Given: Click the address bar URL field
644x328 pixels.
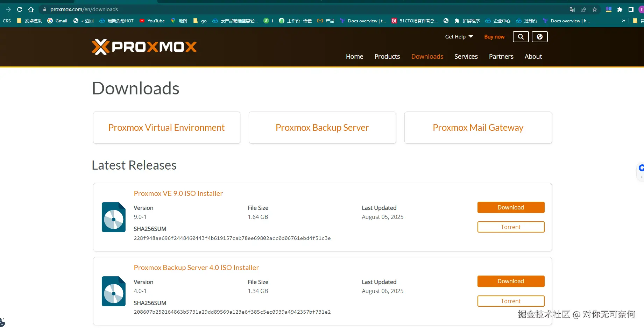Looking at the screenshot, I should pyautogui.click(x=301, y=9).
